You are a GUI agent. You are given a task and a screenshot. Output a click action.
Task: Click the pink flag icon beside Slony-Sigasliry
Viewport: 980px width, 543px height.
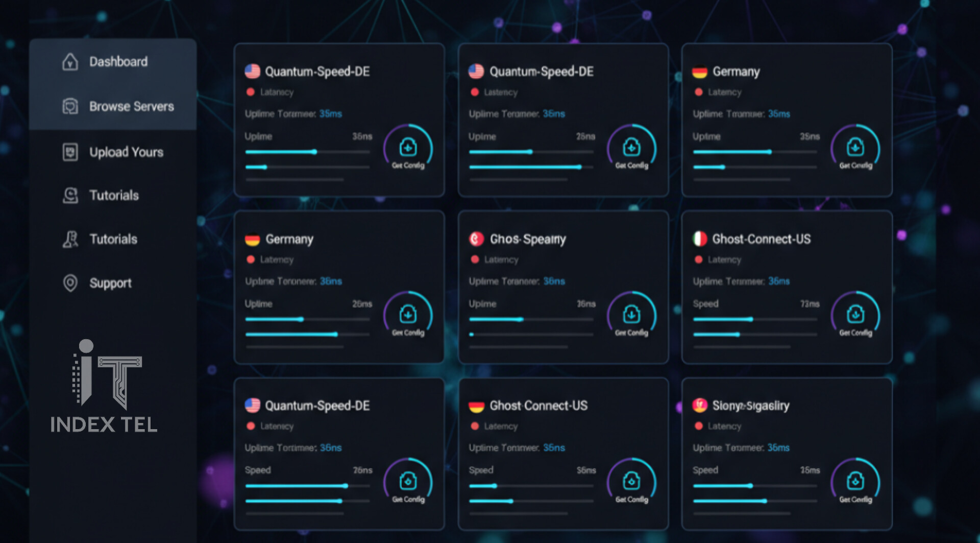pos(700,406)
